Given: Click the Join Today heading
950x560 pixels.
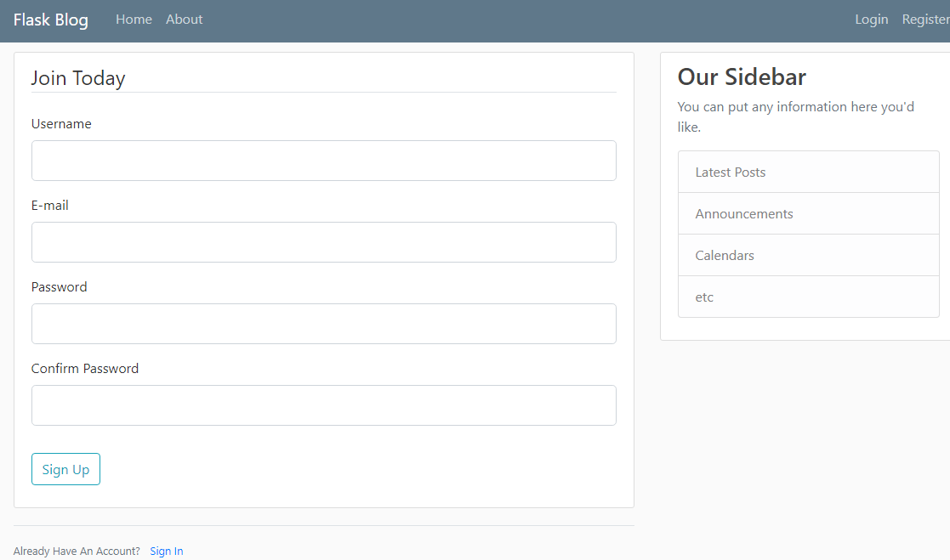Looking at the screenshot, I should [x=78, y=78].
